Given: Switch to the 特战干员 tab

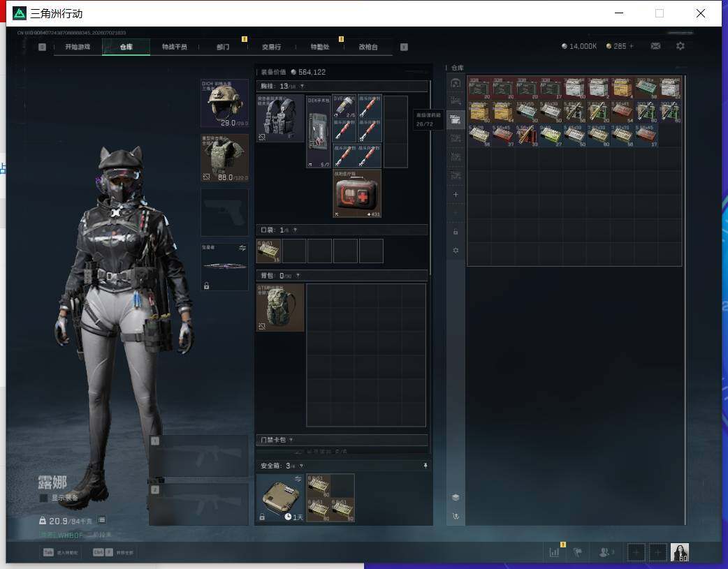Looking at the screenshot, I should coord(175,47).
